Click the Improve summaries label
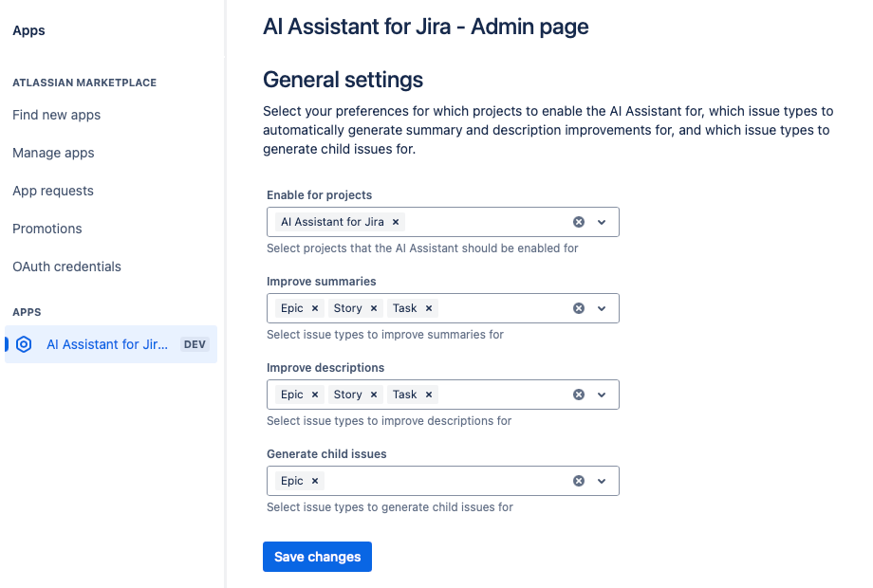Viewport: 873px width, 588px height. click(322, 282)
